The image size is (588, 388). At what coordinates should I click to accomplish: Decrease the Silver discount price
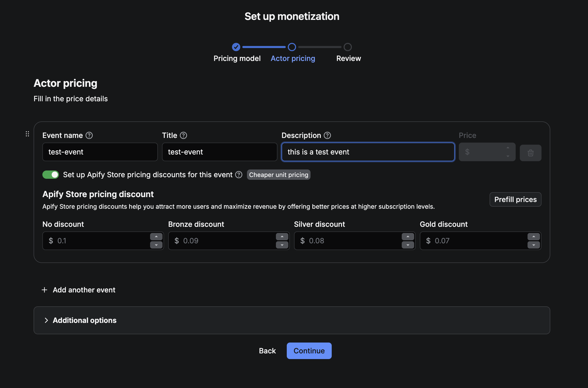click(408, 245)
